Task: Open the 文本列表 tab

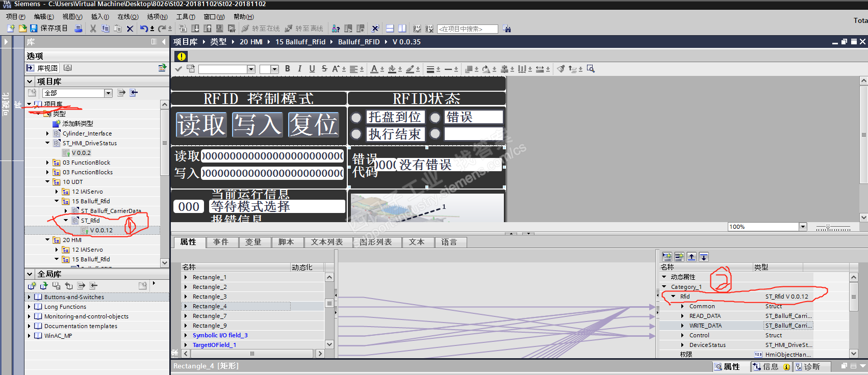Action: 327,242
